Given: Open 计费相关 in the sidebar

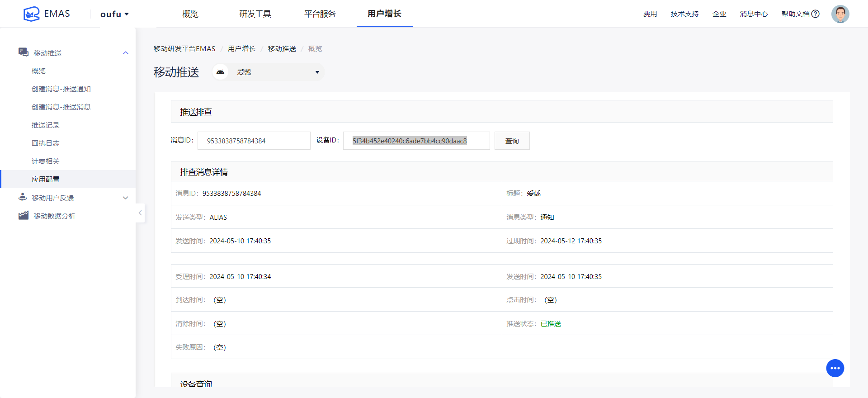Looking at the screenshot, I should pyautogui.click(x=45, y=161).
